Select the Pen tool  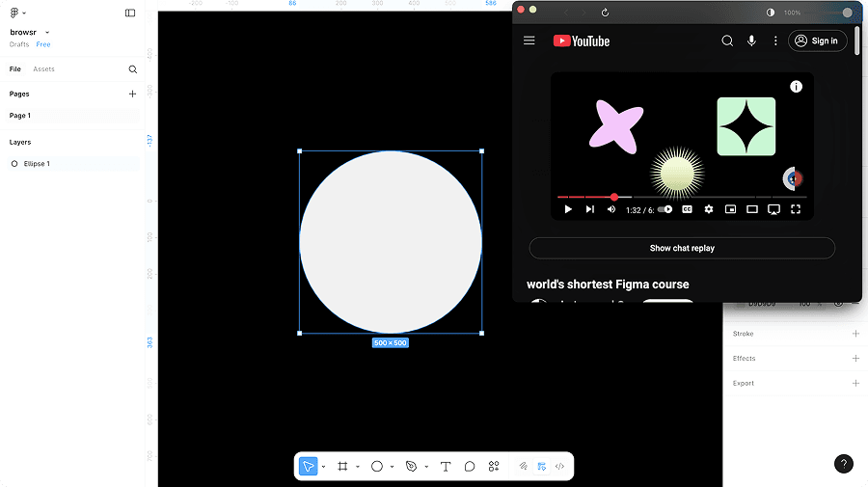click(411, 467)
